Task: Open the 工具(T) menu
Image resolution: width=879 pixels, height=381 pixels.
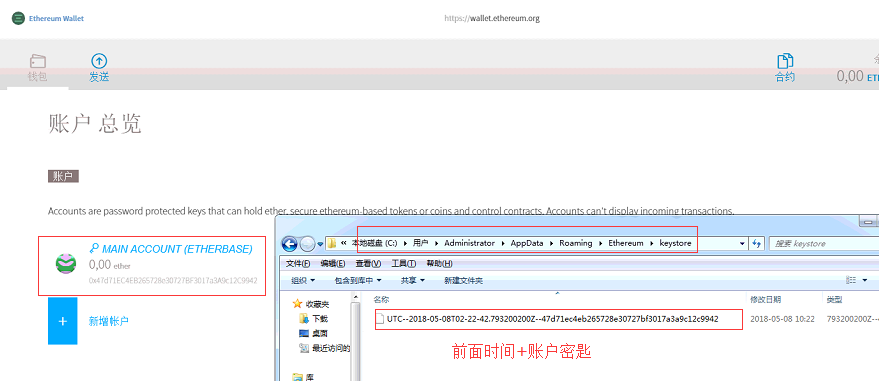Action: [x=404, y=263]
